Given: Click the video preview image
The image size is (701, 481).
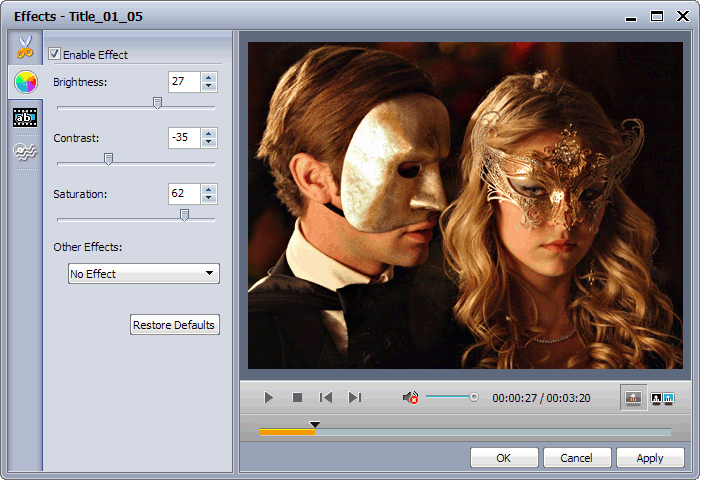Looking at the screenshot, I should pyautogui.click(x=465, y=206).
